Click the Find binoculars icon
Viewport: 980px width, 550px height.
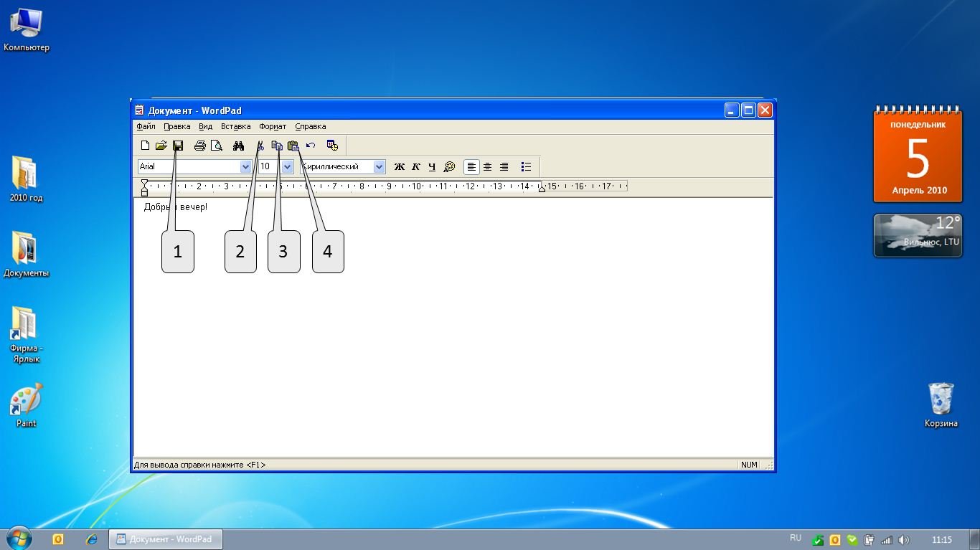tap(239, 146)
